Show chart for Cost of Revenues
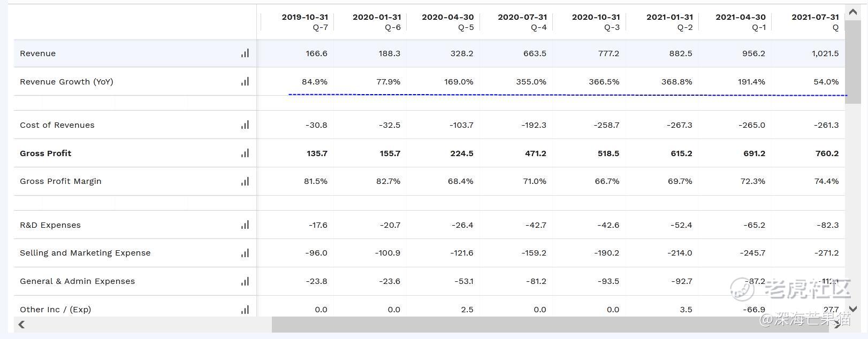868x339 pixels. [x=245, y=125]
